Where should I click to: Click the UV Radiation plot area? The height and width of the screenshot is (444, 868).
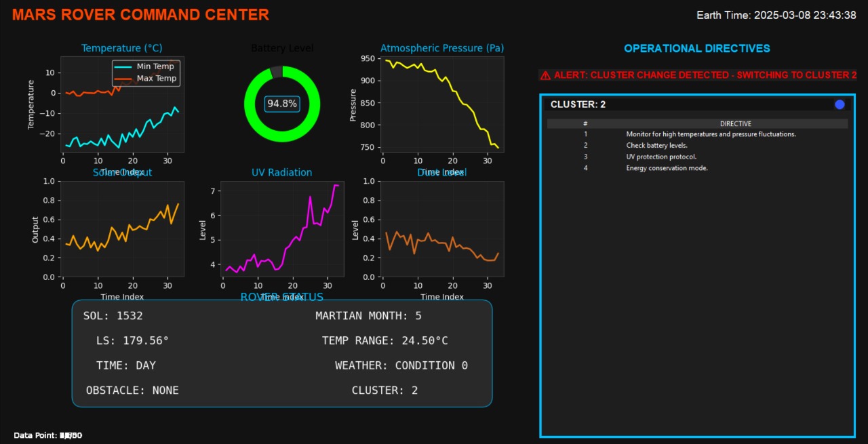[x=282, y=228]
